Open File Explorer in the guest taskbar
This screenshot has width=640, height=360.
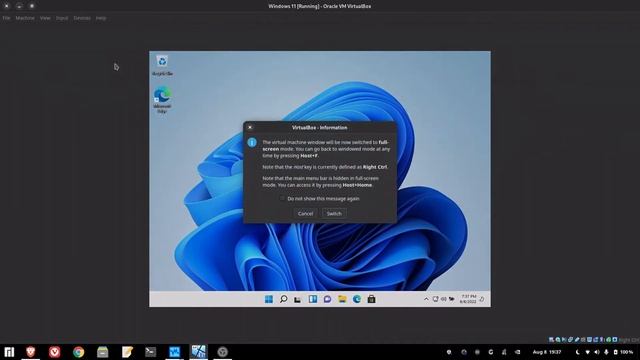pos(342,299)
